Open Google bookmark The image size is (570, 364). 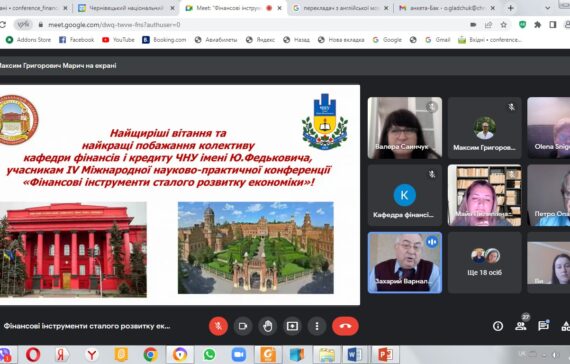(387, 40)
